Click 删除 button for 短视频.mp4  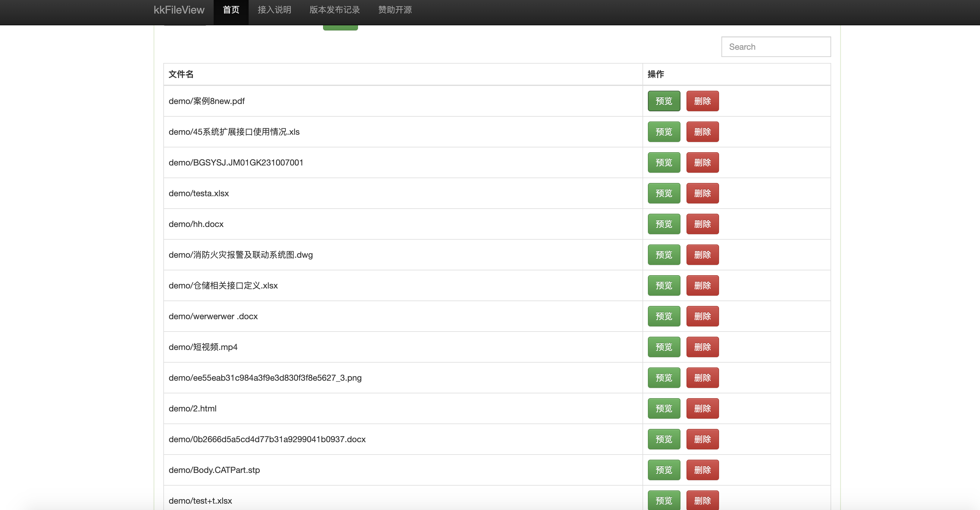click(702, 347)
